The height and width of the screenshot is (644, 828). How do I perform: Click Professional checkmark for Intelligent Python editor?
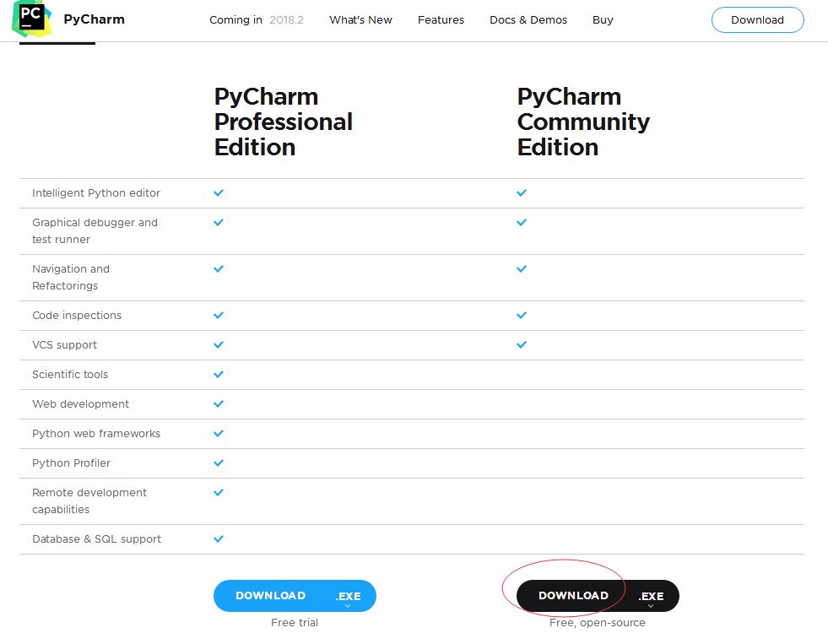(x=219, y=192)
